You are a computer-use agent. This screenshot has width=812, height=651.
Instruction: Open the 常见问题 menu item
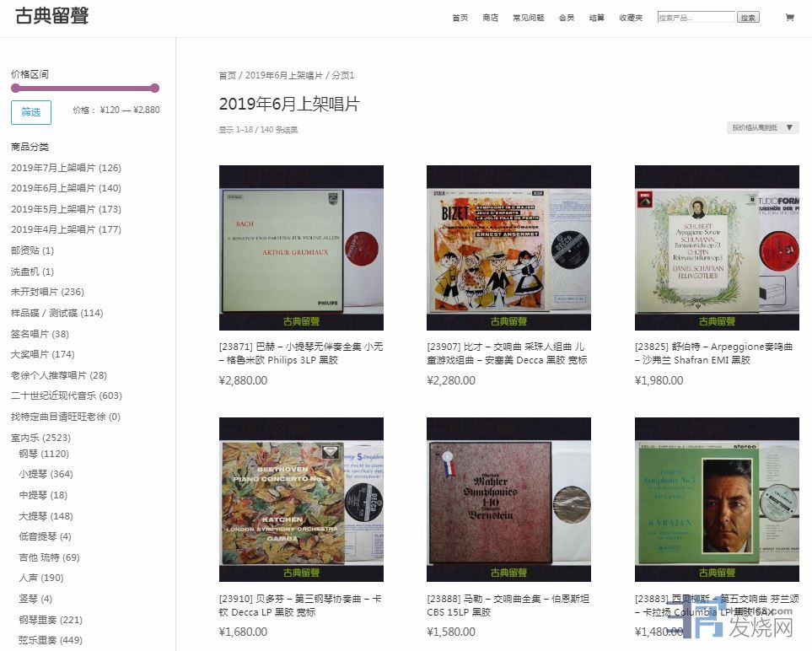528,18
